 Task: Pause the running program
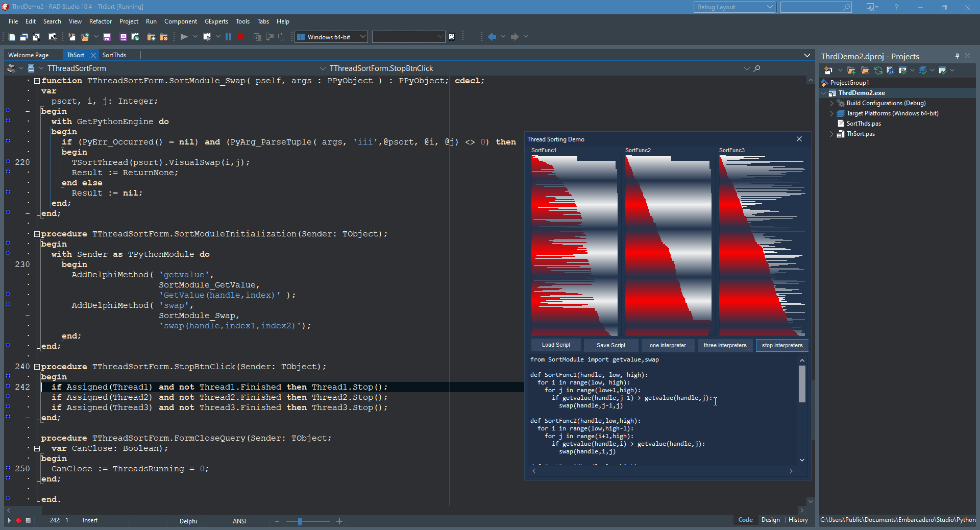tap(228, 37)
